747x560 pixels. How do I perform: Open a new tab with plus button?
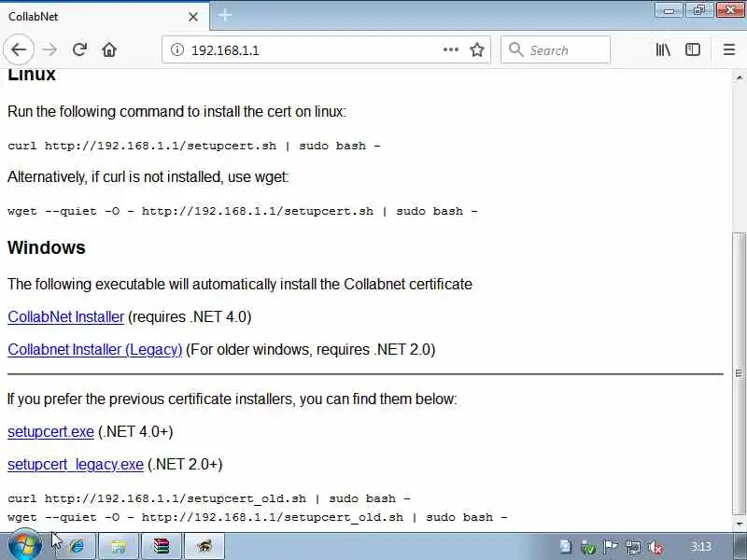click(x=225, y=16)
